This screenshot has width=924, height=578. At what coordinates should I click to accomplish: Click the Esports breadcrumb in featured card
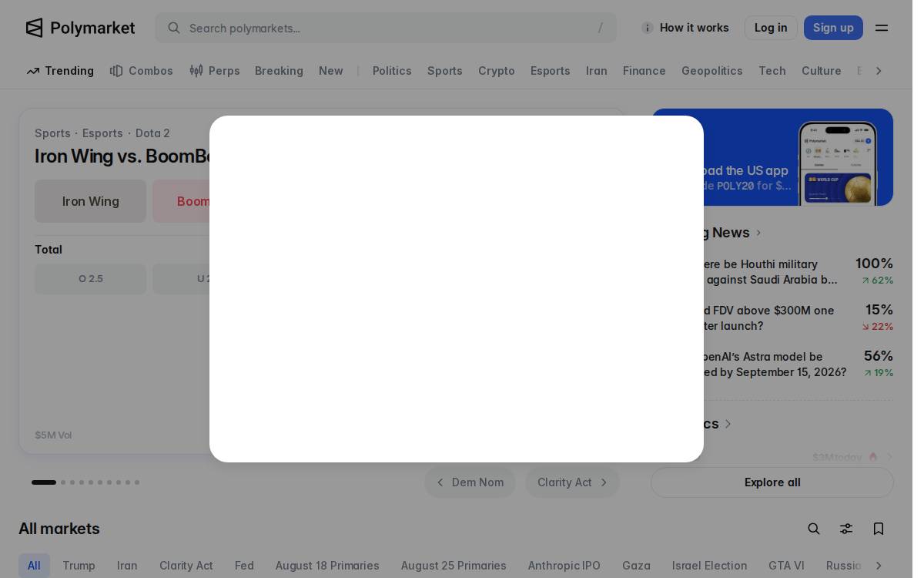102,133
